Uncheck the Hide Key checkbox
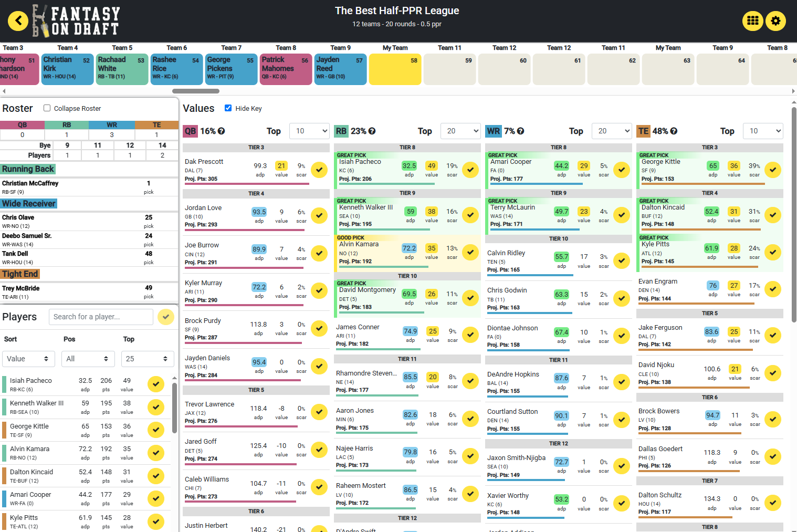Screen dimensions: 797x532 [228, 108]
